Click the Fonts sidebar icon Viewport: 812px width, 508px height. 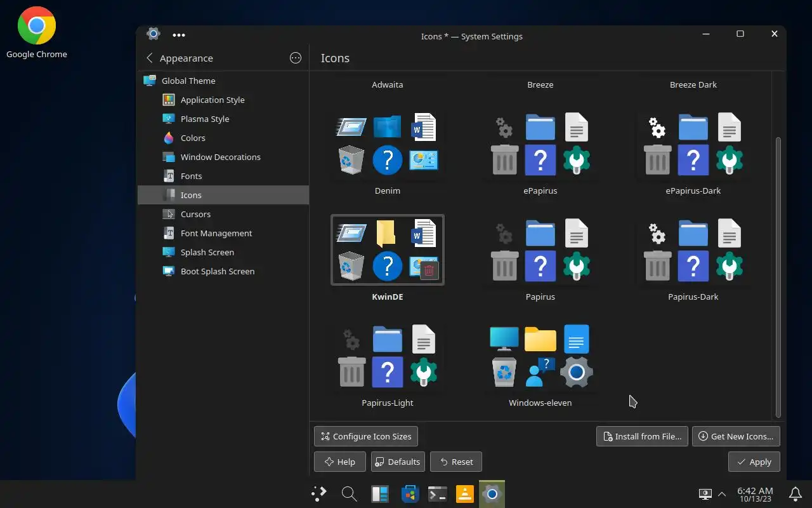[x=168, y=176]
